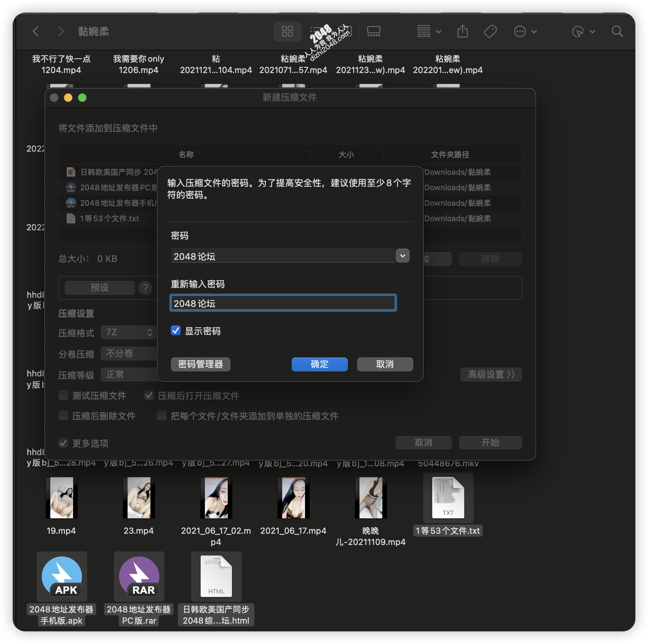This screenshot has width=648, height=644.
Task: Switch Finder to icon grid view
Action: tap(287, 32)
